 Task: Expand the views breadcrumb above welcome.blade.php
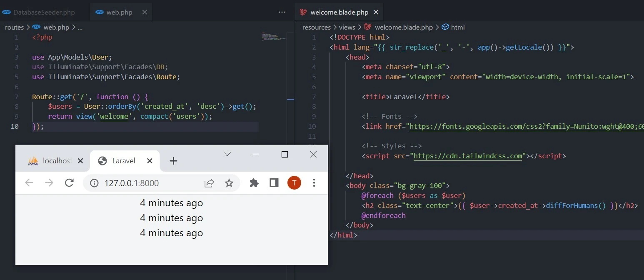point(347,27)
